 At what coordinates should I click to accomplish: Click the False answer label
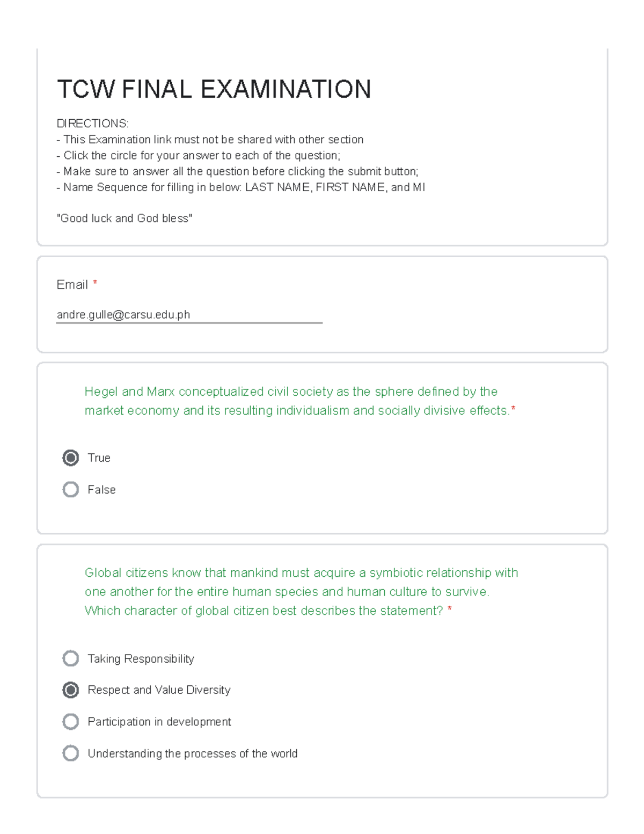pos(101,489)
